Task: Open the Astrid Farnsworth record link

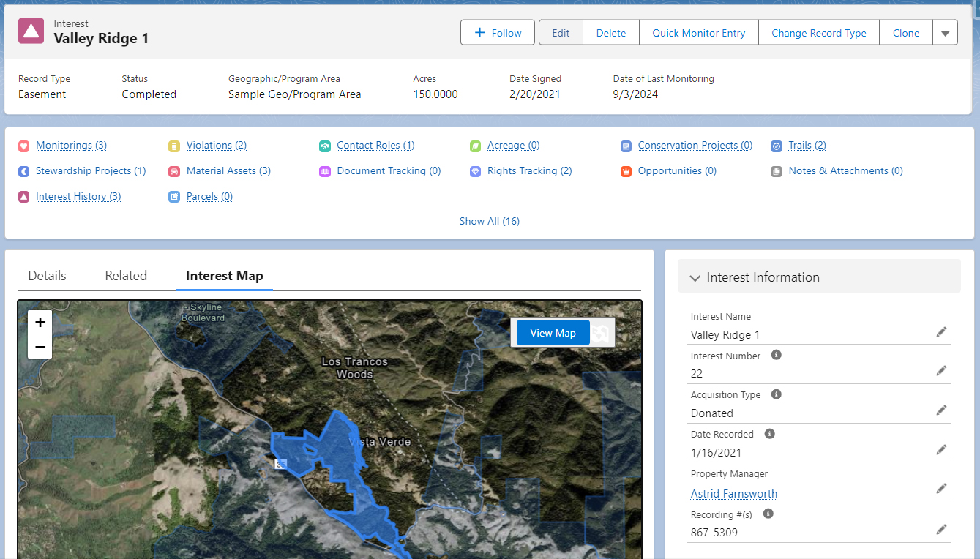Action: click(x=733, y=493)
